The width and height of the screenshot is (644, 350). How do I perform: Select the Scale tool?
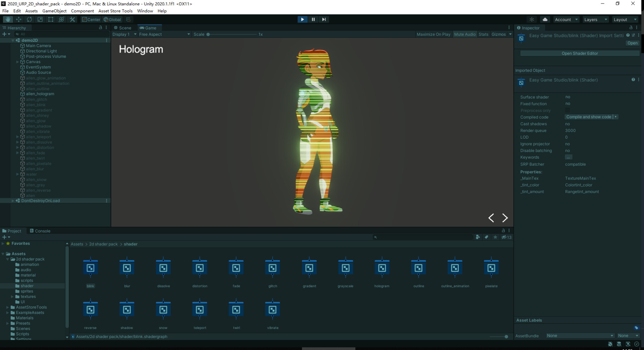coord(40,19)
